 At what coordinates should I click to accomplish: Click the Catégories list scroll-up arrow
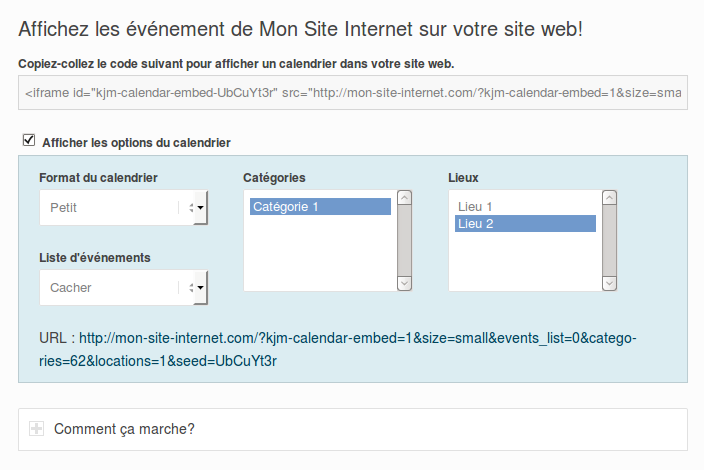405,198
